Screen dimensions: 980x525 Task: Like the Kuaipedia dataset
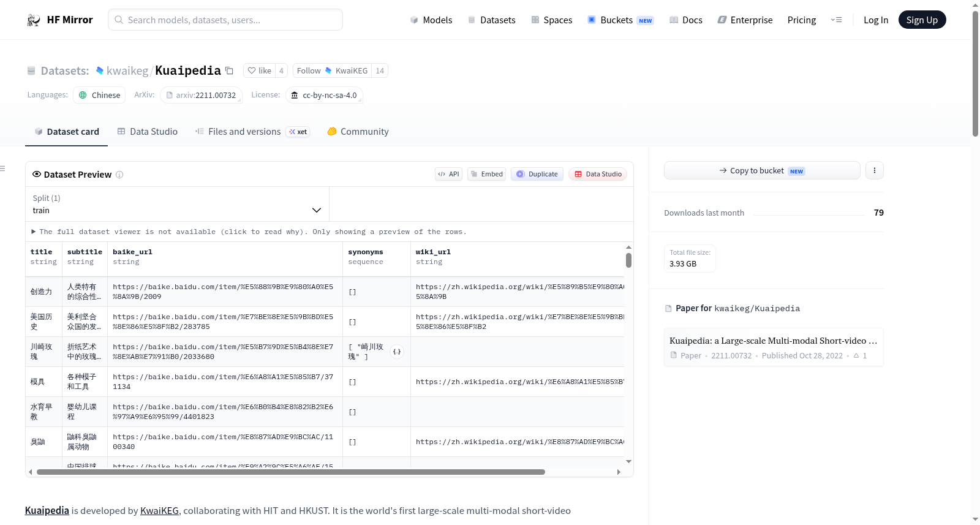[259, 71]
